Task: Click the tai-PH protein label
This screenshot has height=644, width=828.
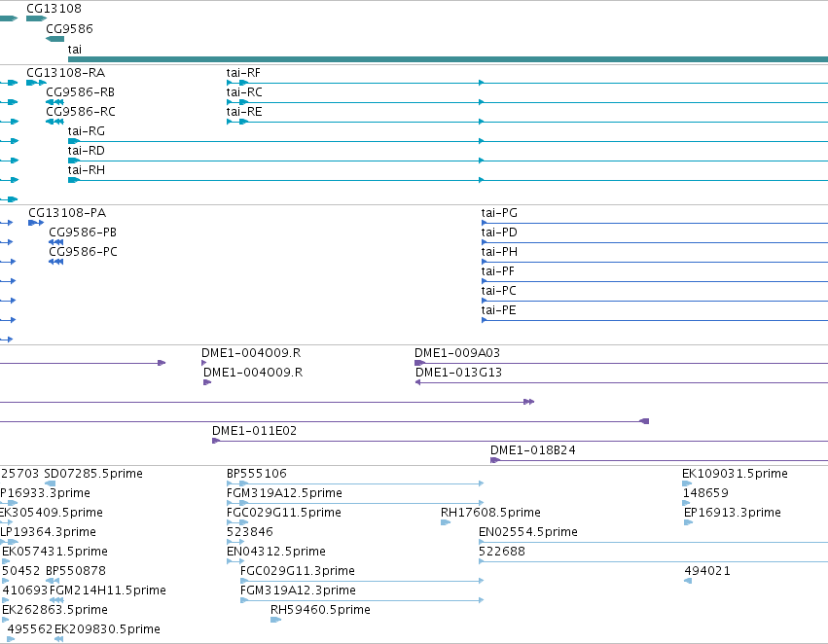Action: coord(499,252)
